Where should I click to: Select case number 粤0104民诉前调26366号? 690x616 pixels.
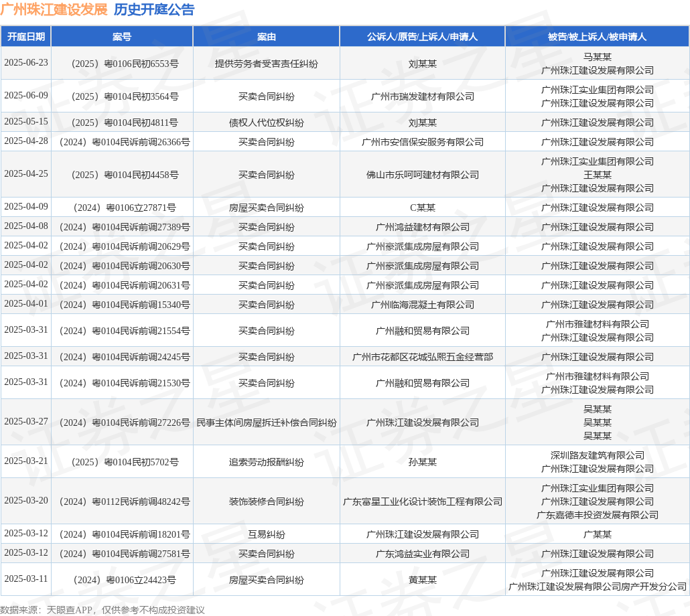coord(125,142)
